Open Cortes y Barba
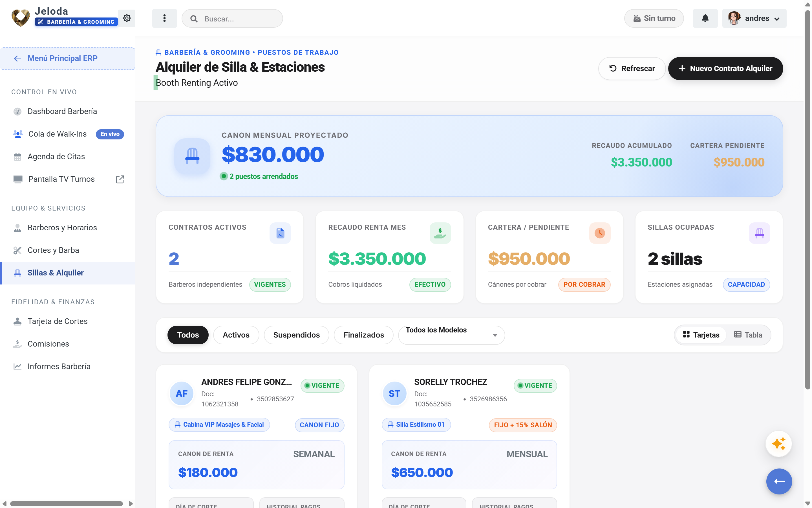Screen dimensions: 812x508 tap(68, 250)
